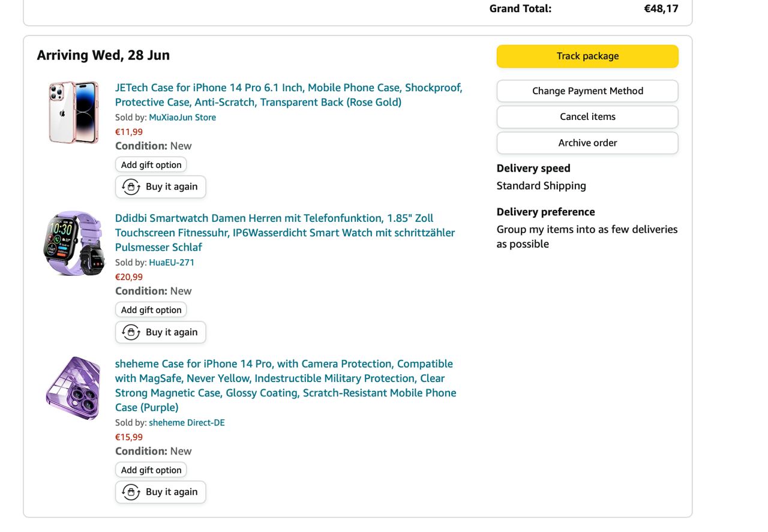768x532 pixels.
Task: Click Buy it again icon for smartwatch
Action: 131,332
